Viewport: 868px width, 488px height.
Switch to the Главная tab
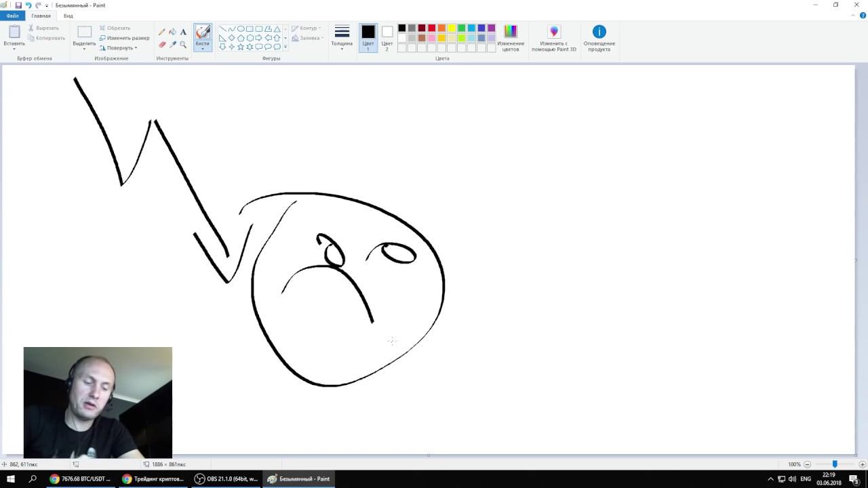pos(41,16)
